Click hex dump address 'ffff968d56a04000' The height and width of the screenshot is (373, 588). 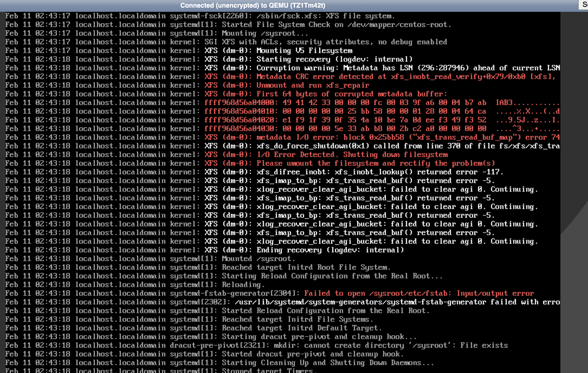pos(239,102)
